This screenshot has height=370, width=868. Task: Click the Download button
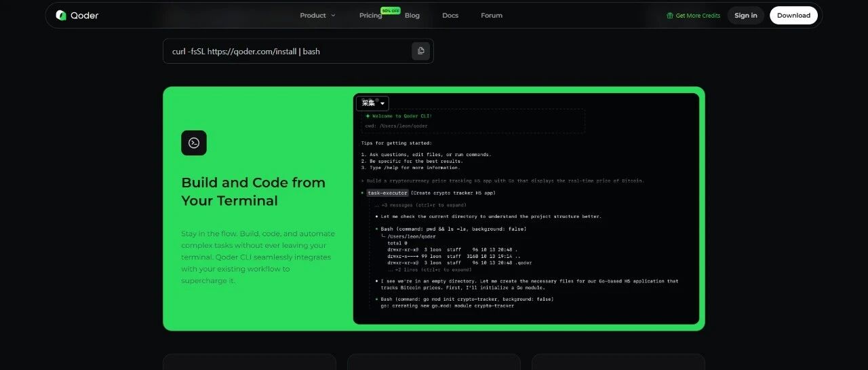coord(793,16)
